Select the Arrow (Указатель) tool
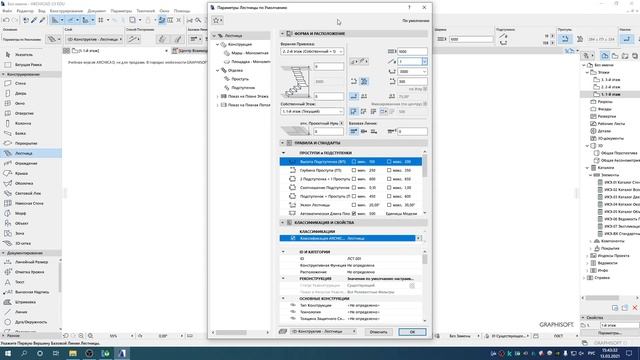The height and width of the screenshot is (360, 640). pyautogui.click(x=24, y=54)
